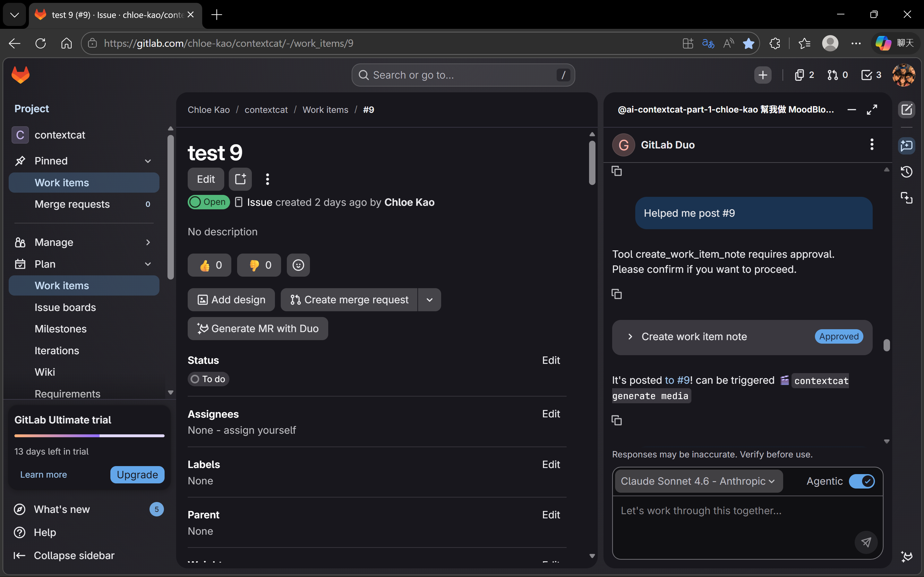Open the add emoji reaction picker
This screenshot has height=577, width=924.
tap(298, 265)
